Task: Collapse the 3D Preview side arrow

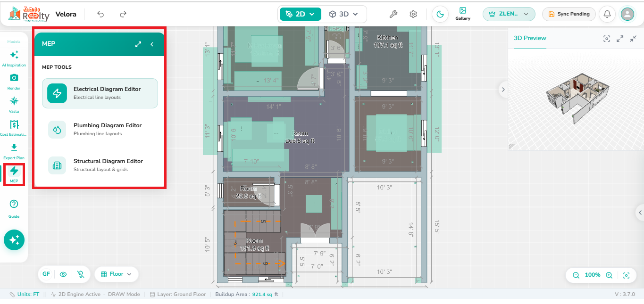Action: pyautogui.click(x=503, y=89)
